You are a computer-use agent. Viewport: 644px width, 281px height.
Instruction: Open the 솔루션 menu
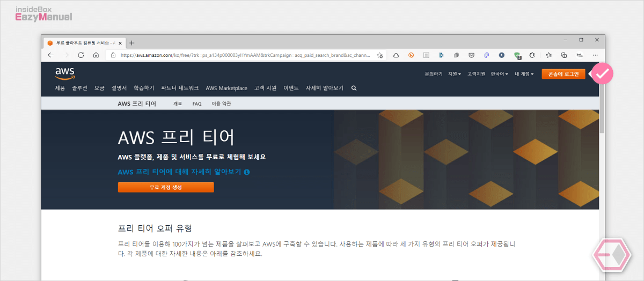79,88
